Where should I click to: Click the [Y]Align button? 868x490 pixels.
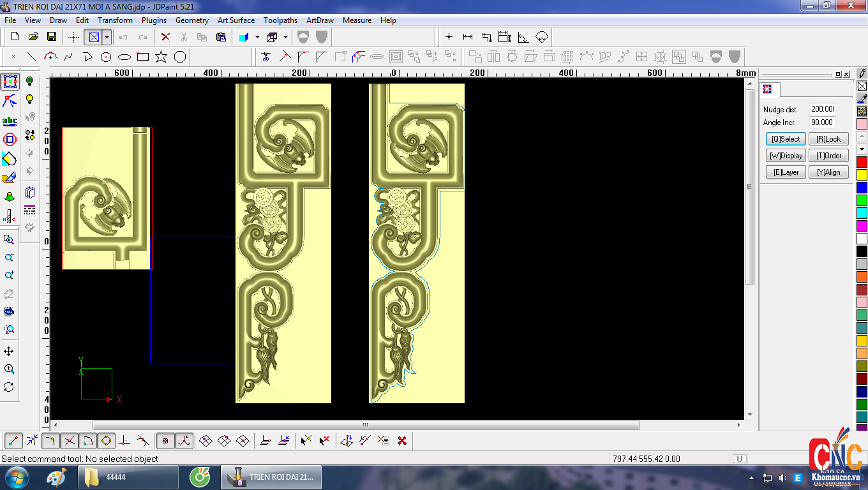click(828, 172)
